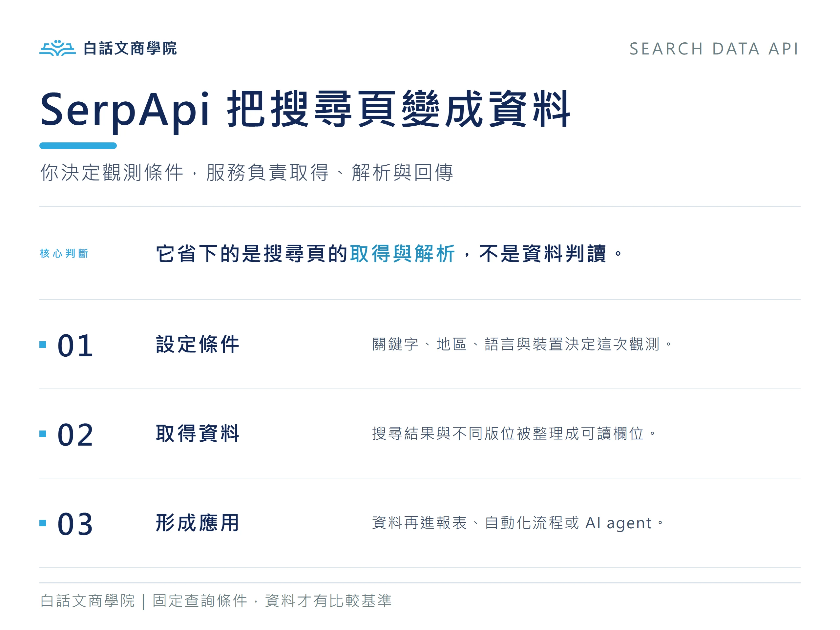840x630 pixels.
Task: Click the heading 設定條件
Action: click(x=198, y=345)
